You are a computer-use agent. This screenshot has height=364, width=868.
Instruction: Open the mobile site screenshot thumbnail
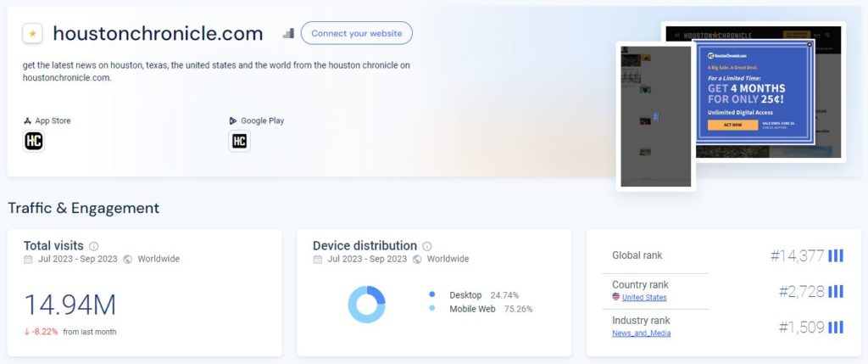click(x=655, y=116)
